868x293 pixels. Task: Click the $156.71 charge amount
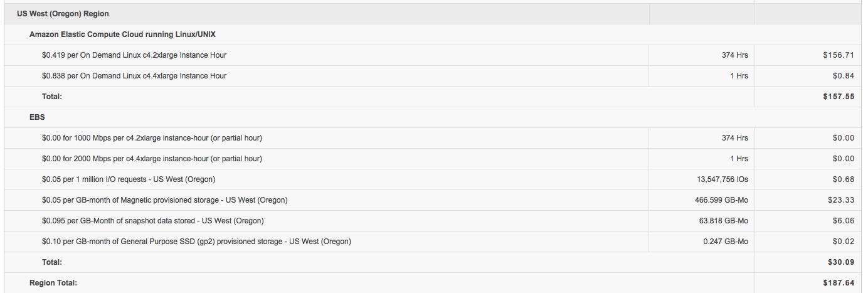[839, 55]
